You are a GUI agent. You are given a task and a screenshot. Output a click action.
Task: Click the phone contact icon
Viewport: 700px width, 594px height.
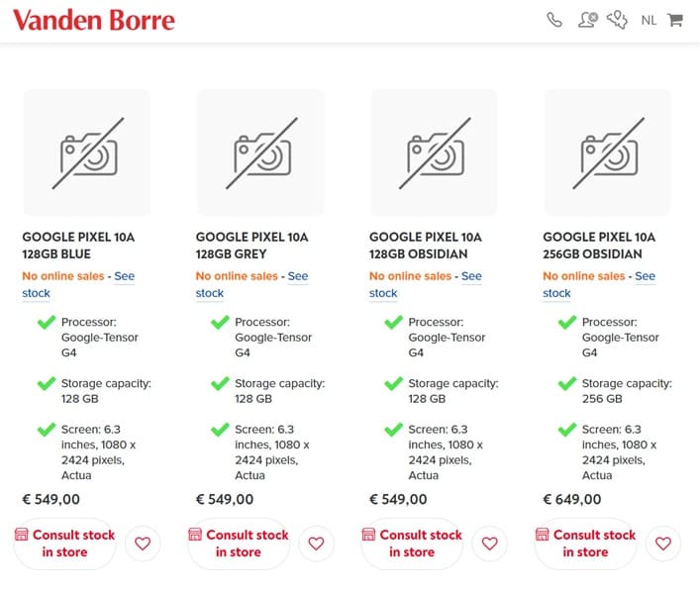tap(554, 21)
